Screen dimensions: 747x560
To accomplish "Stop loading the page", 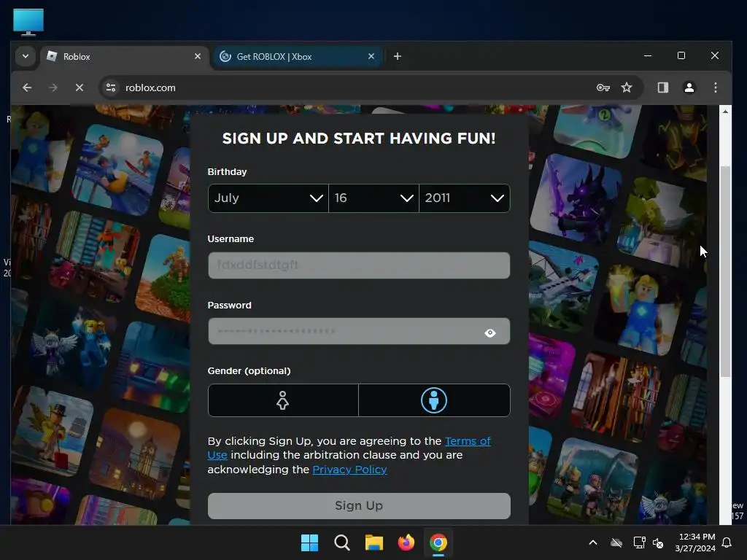I will [x=80, y=87].
